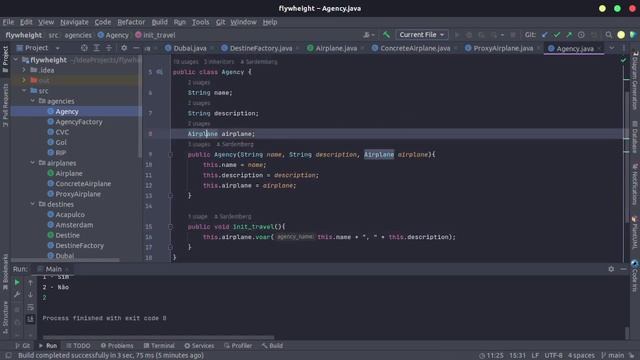Click the down arrow in Run panel
640x360 pixels.
pyautogui.click(x=30, y=295)
